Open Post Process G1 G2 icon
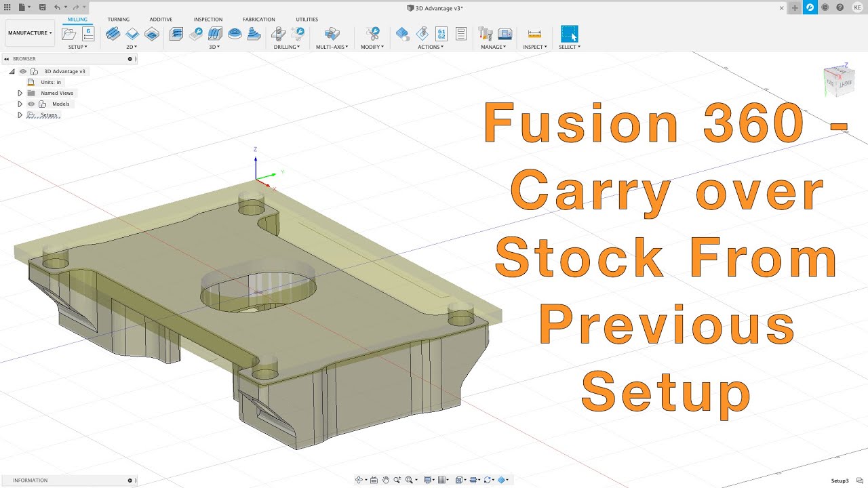 click(441, 33)
